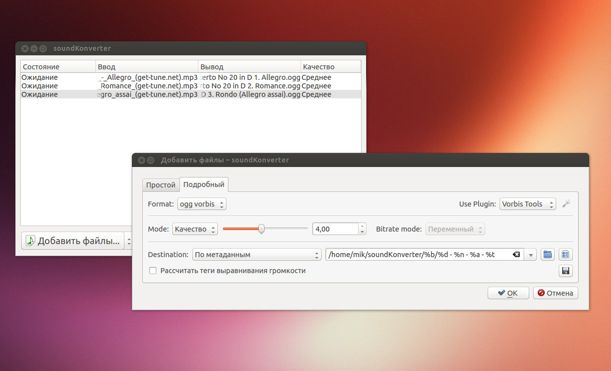The height and width of the screenshot is (371, 611).
Task: Click the save profile floppy icon
Action: (x=565, y=271)
